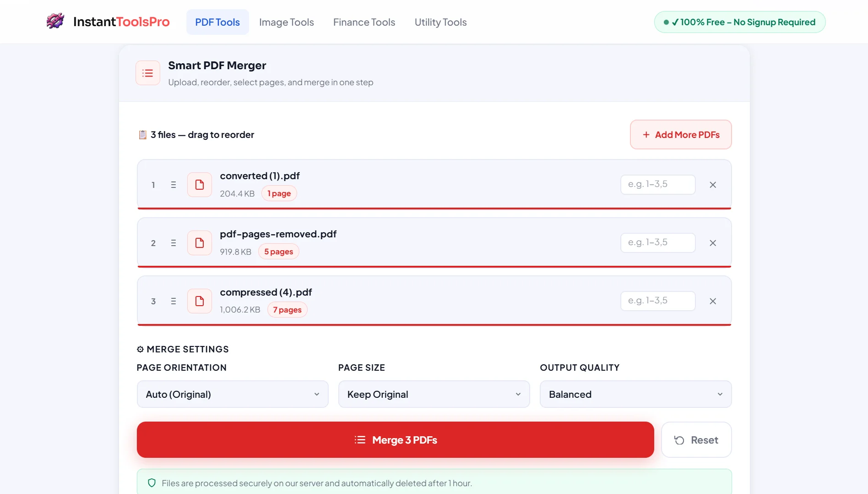Switch to the Image Tools menu
This screenshot has width=868, height=494.
(x=286, y=22)
